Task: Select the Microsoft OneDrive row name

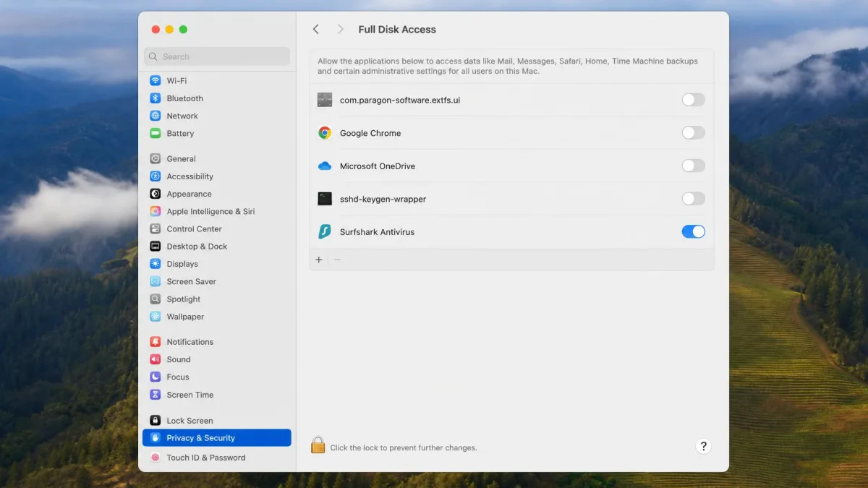Action: pyautogui.click(x=378, y=166)
